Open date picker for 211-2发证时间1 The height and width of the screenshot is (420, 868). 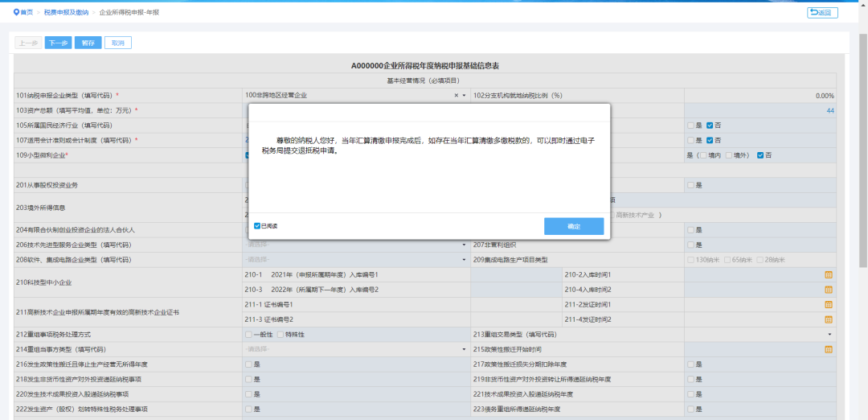829,305
